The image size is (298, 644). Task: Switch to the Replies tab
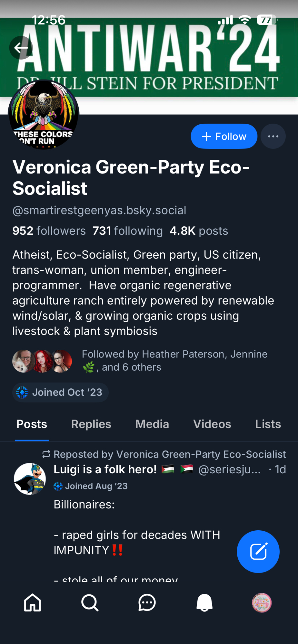(x=91, y=424)
